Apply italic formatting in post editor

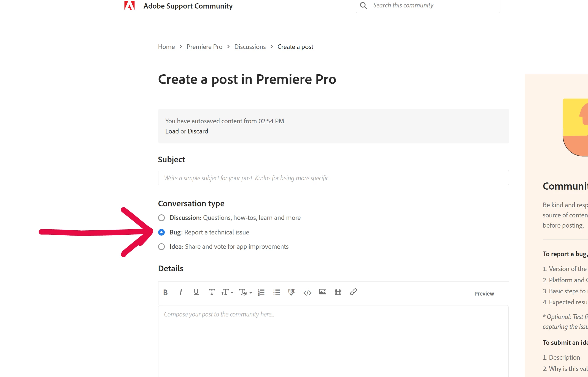(x=181, y=292)
